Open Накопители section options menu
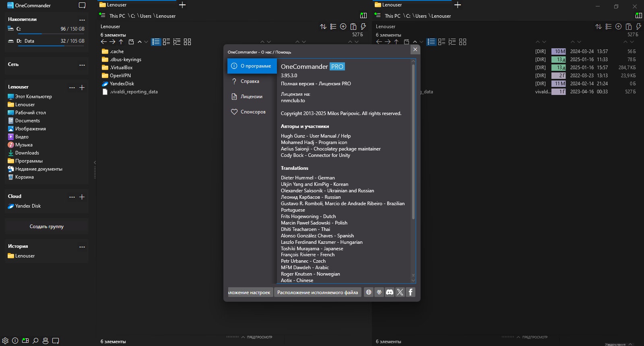The image size is (644, 346). coord(82,20)
